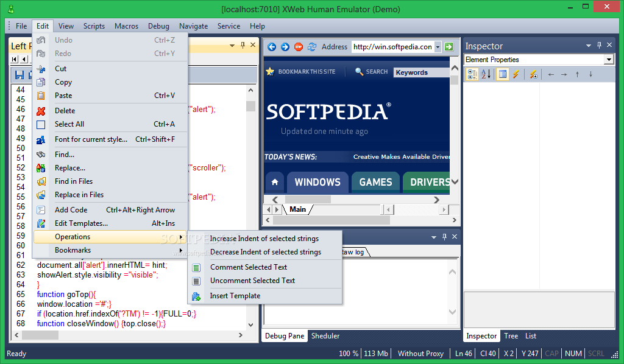Switch to Raw log tab
624x364 pixels.
353,252
